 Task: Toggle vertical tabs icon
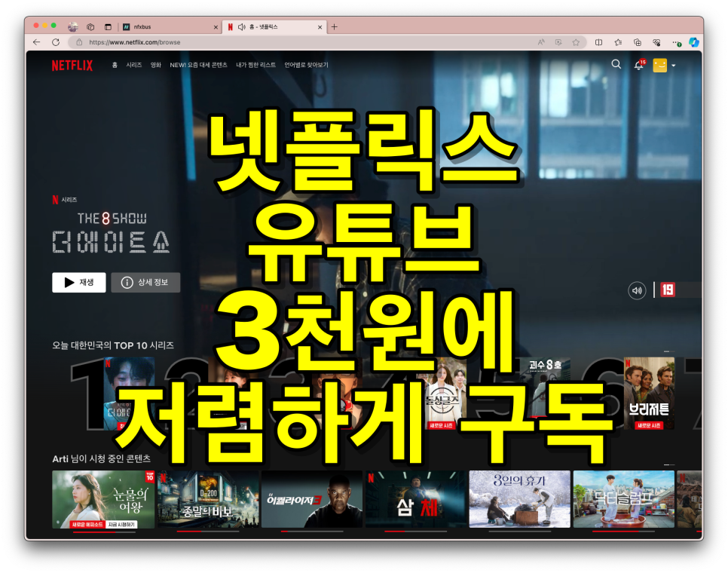[x=108, y=27]
